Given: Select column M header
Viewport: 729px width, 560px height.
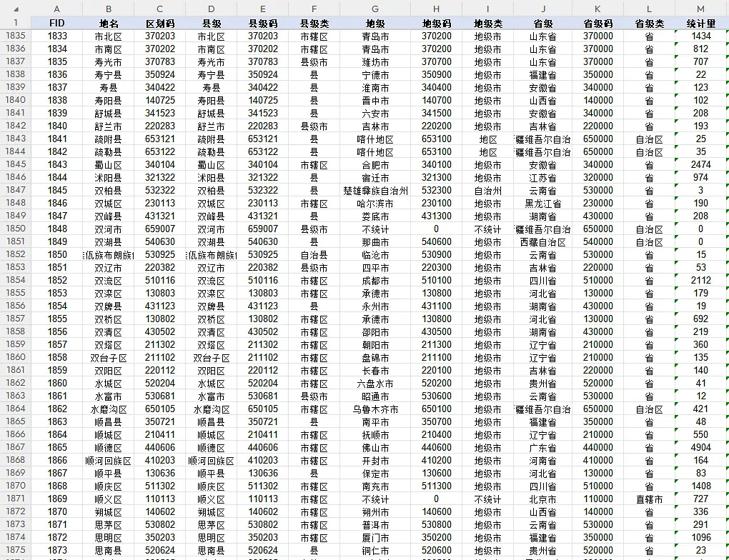Looking at the screenshot, I should (700, 9).
